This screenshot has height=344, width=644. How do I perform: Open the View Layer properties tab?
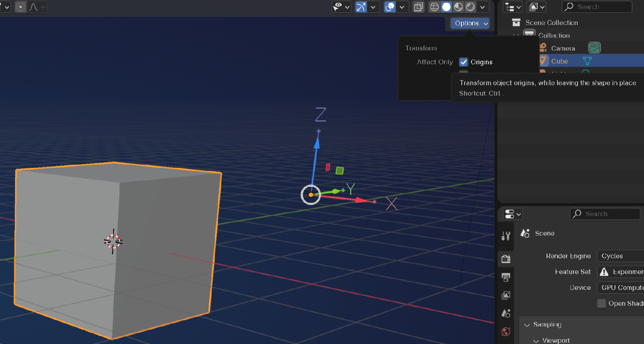(x=506, y=295)
